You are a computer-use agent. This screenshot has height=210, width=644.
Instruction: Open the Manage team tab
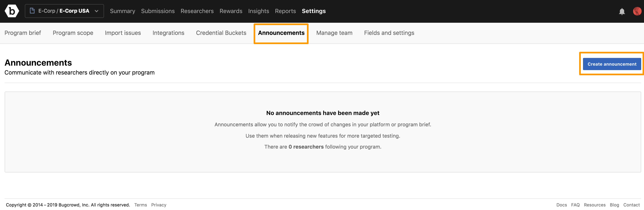point(334,33)
